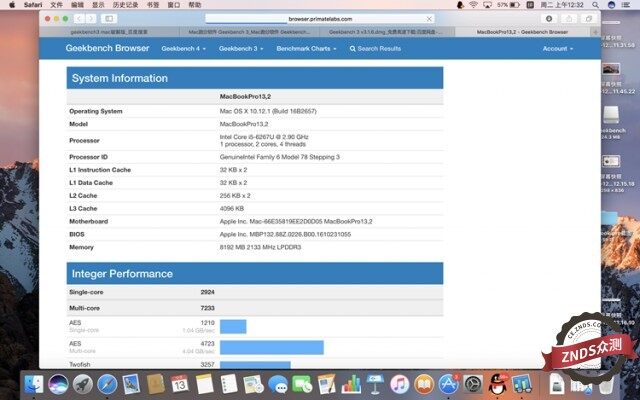Image resolution: width=640 pixels, height=400 pixels.
Task: Open Contacts book in the Dock
Action: point(156,384)
